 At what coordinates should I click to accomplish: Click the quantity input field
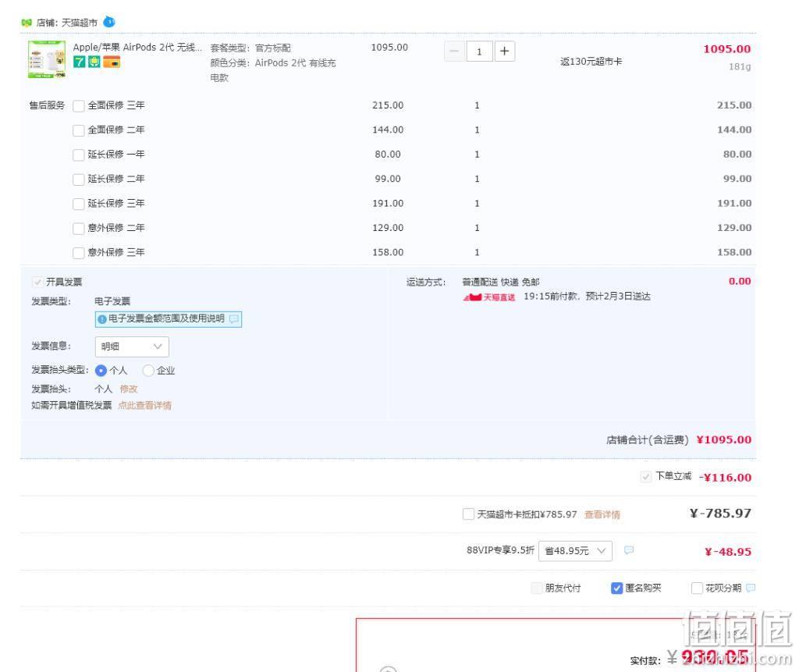pos(479,51)
